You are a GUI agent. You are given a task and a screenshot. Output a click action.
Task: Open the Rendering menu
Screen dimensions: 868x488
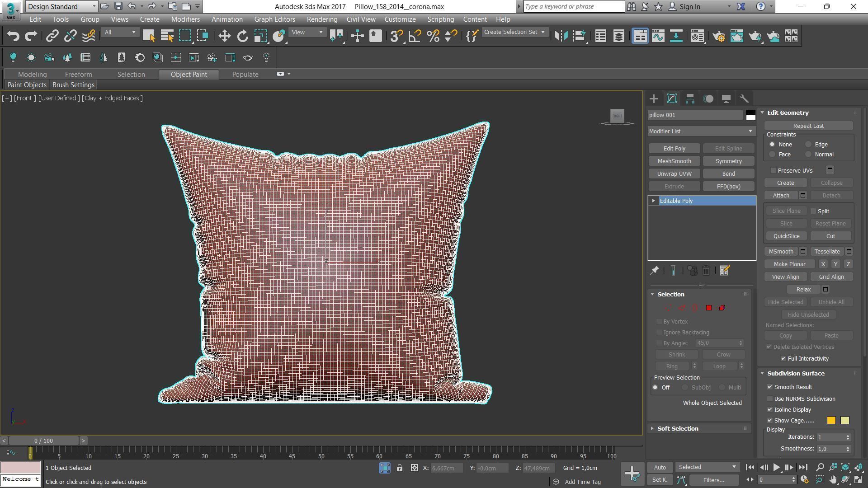tap(322, 19)
